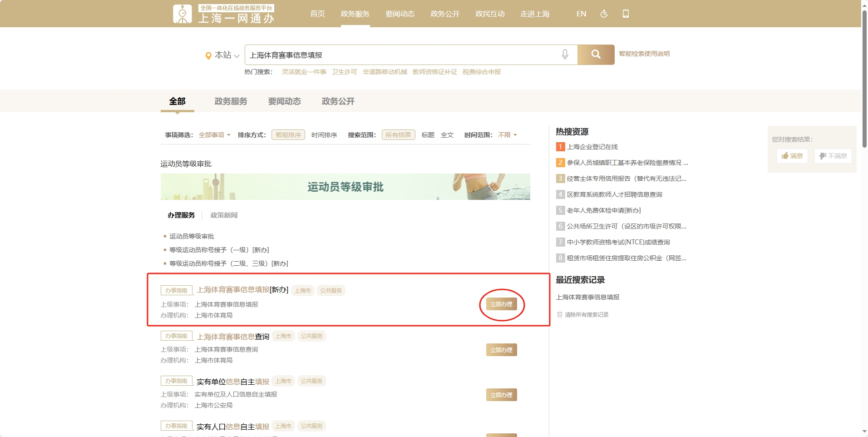
Task: Click recent search record 上海体育赛事信息填报
Action: coord(588,297)
